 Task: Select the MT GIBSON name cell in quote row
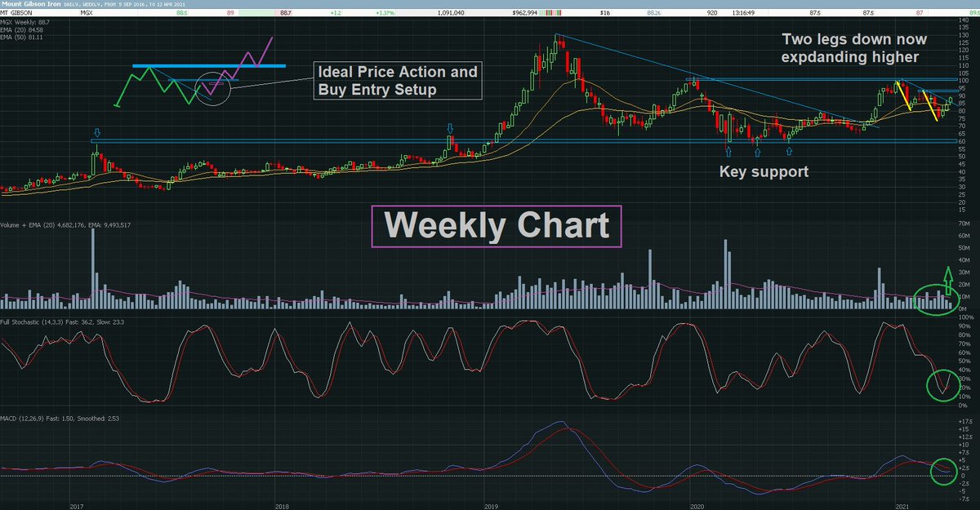pos(16,15)
